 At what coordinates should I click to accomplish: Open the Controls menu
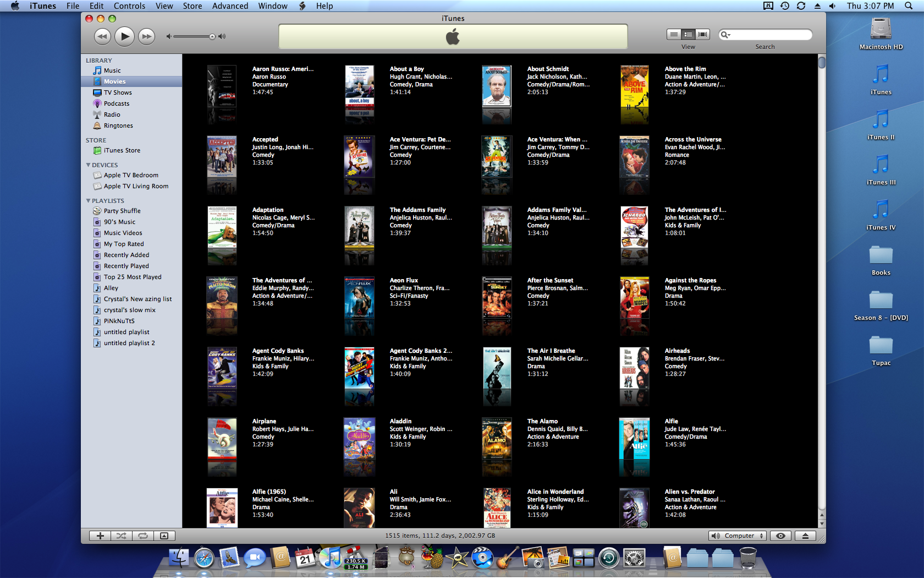coord(129,6)
